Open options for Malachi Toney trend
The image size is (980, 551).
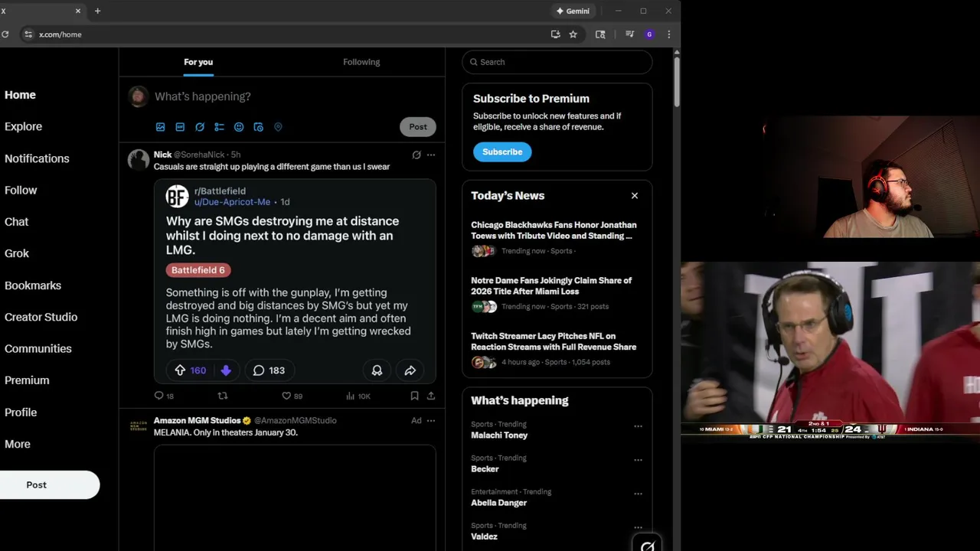coord(638,426)
